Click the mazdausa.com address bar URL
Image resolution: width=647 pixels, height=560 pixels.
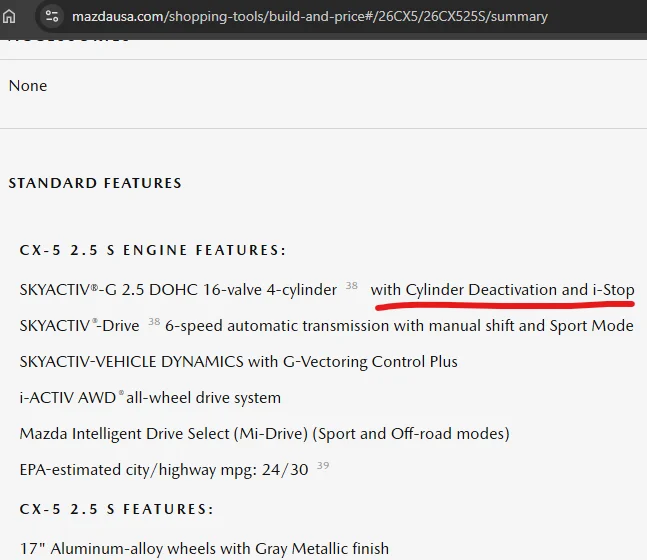pyautogui.click(x=310, y=16)
